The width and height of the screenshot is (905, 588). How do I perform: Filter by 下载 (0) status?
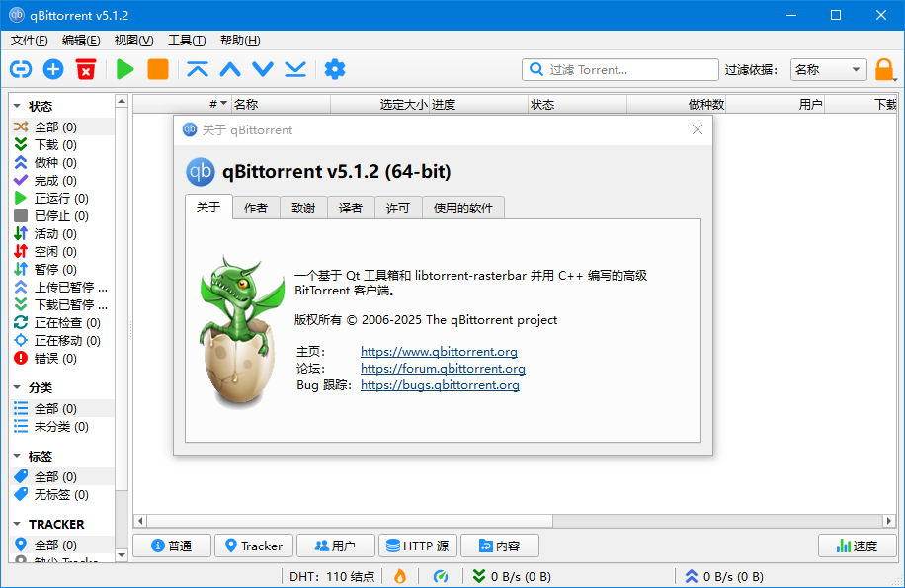[62, 145]
